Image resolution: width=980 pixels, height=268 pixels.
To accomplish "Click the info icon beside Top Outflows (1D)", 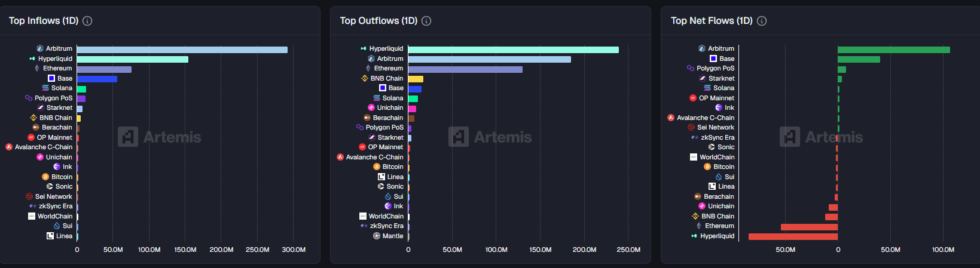I will coord(426,21).
